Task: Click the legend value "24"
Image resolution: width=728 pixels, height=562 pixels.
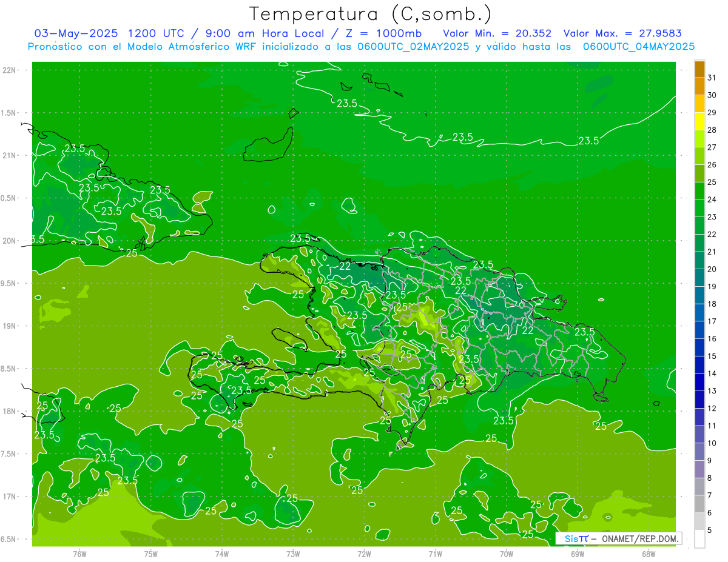Action: pyautogui.click(x=712, y=199)
